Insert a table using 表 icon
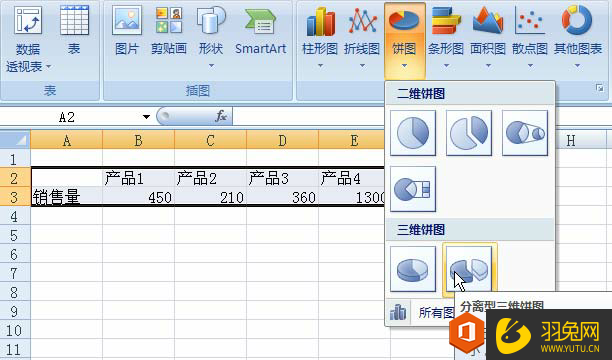Image resolution: width=612 pixels, height=360 pixels. pos(74,30)
